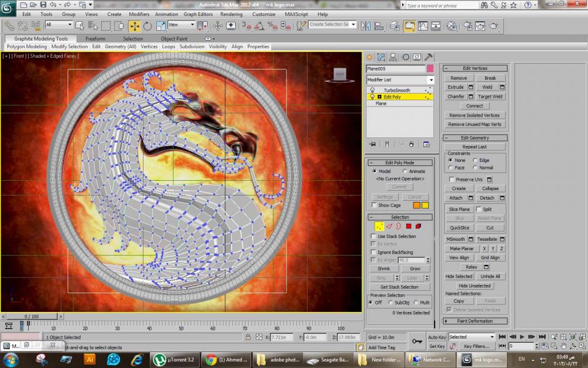Click the Plane005 object name field
The width and height of the screenshot is (588, 368).
click(x=396, y=69)
